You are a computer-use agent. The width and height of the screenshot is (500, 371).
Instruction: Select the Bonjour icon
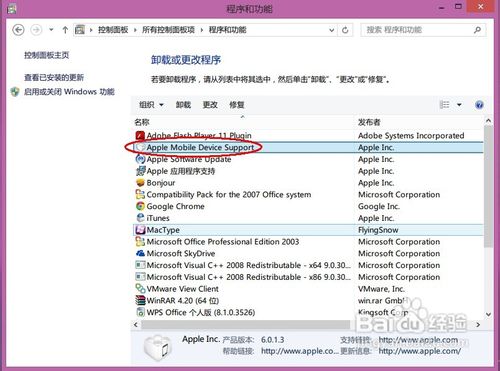point(140,183)
